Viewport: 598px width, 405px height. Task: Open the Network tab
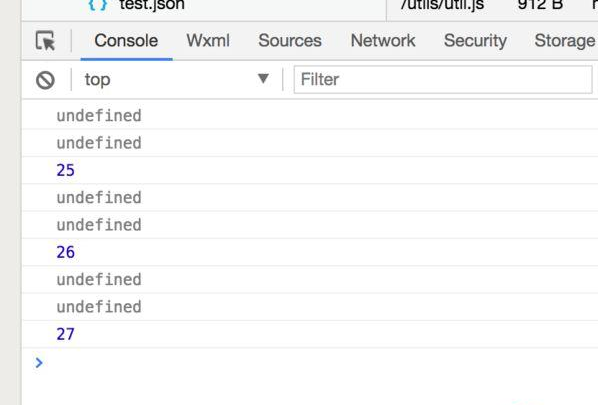point(383,40)
